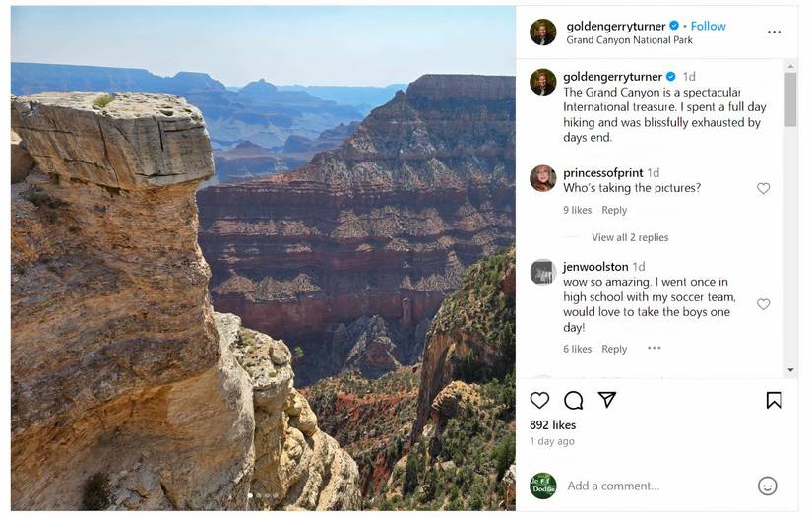Like jenwoolston's comment
The height and width of the screenshot is (518, 812).
click(x=763, y=304)
